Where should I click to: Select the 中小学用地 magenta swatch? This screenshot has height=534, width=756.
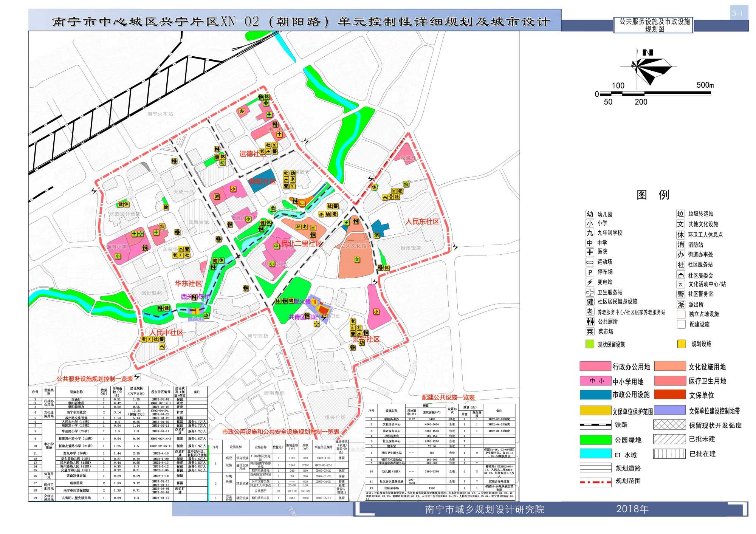[595, 381]
